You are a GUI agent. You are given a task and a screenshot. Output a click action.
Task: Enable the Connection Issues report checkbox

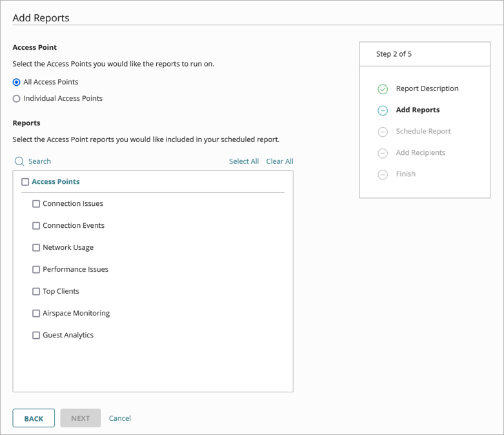[36, 204]
